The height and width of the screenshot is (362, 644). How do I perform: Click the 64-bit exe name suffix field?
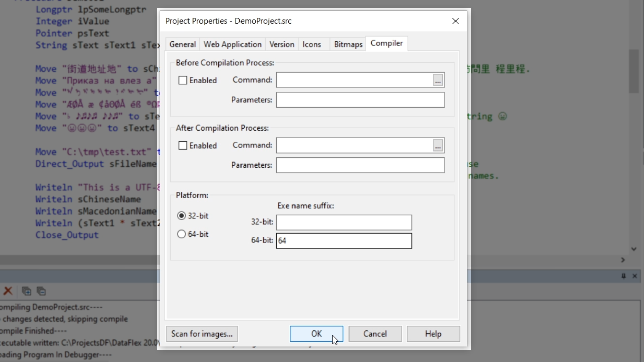344,241
